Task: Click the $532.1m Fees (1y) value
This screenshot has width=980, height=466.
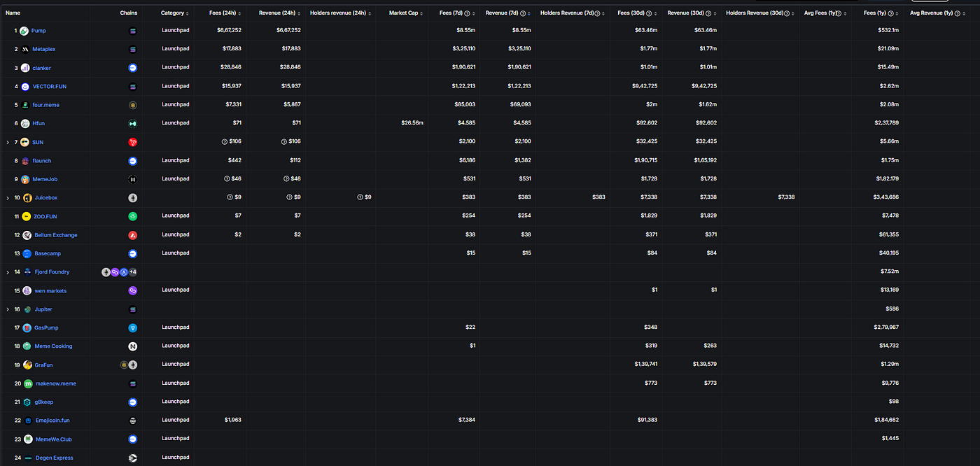Action: coord(888,31)
